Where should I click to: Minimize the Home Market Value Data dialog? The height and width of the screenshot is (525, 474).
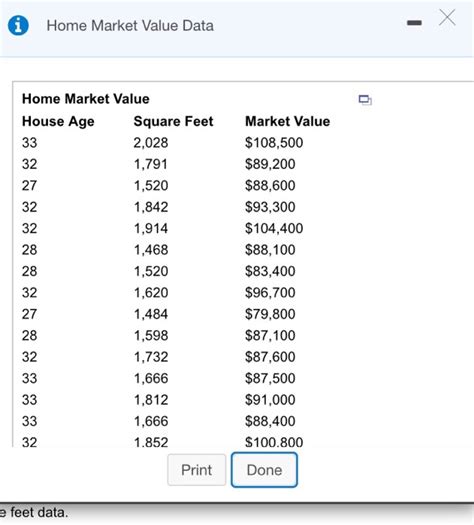click(x=414, y=23)
